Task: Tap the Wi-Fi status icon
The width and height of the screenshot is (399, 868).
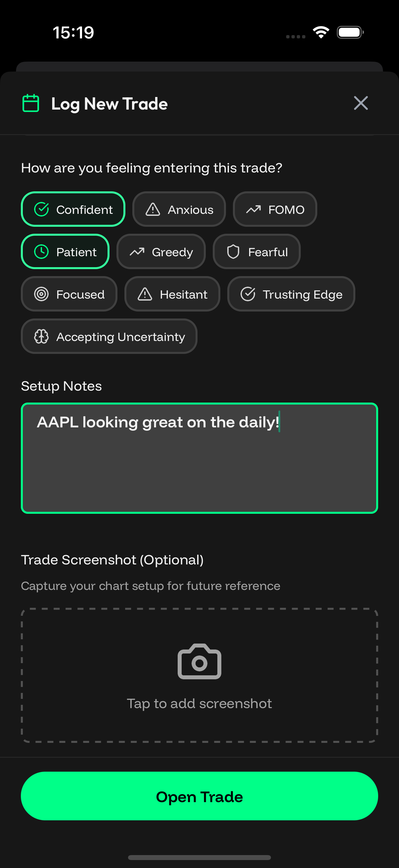Action: (x=321, y=32)
